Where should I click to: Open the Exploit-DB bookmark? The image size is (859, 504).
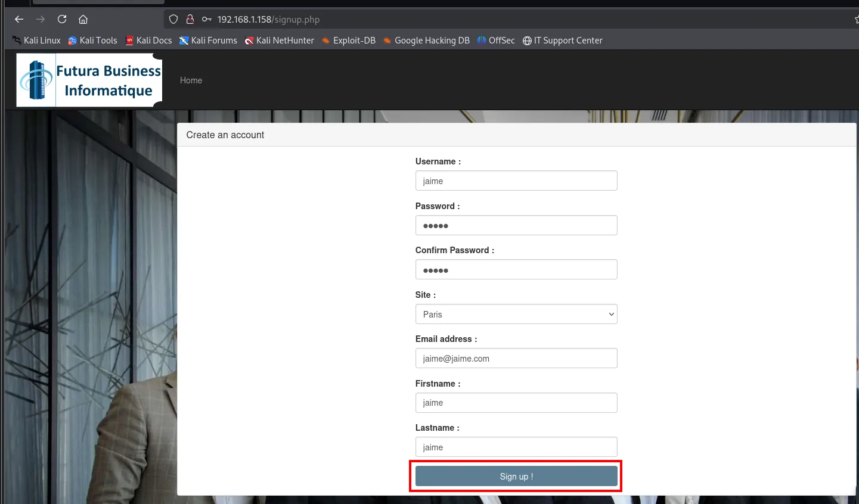[x=349, y=41]
